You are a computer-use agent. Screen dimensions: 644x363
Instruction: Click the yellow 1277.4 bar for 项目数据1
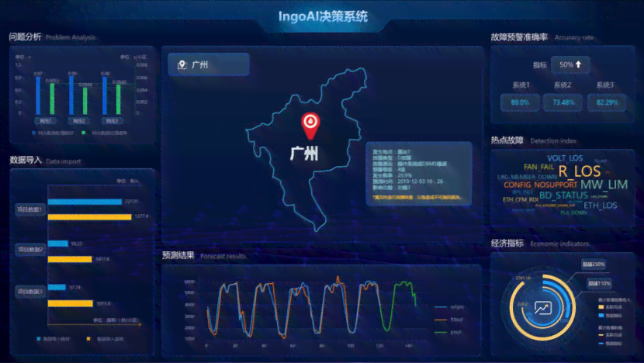point(89,217)
